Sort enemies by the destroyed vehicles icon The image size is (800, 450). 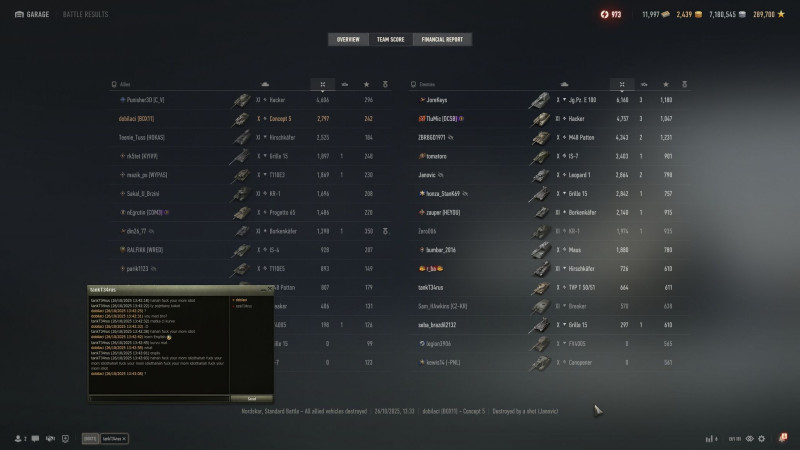(x=644, y=84)
